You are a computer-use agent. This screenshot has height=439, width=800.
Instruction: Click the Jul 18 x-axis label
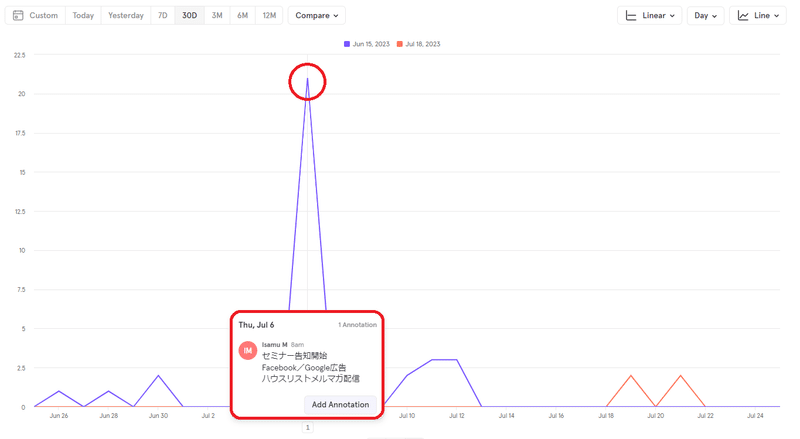click(606, 416)
